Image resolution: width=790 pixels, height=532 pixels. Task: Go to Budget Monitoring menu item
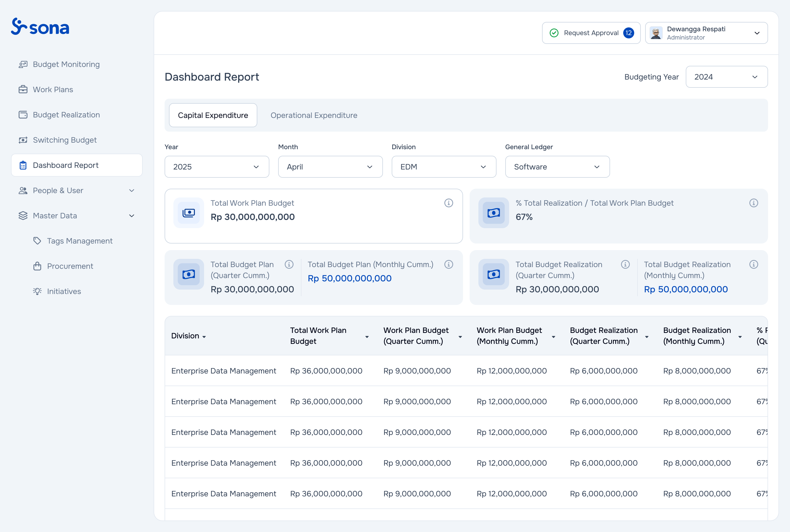pos(77,64)
